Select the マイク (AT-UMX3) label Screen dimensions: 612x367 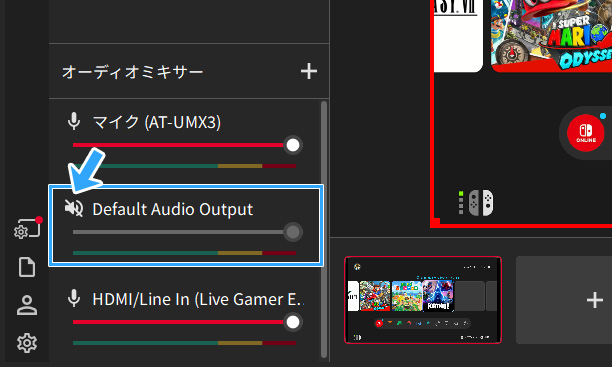tap(157, 122)
